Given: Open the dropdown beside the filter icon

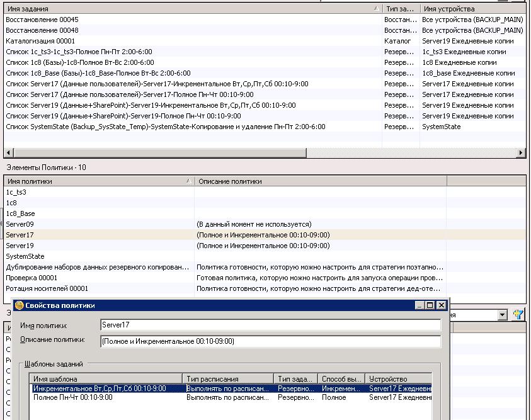Looking at the screenshot, I should [502, 315].
